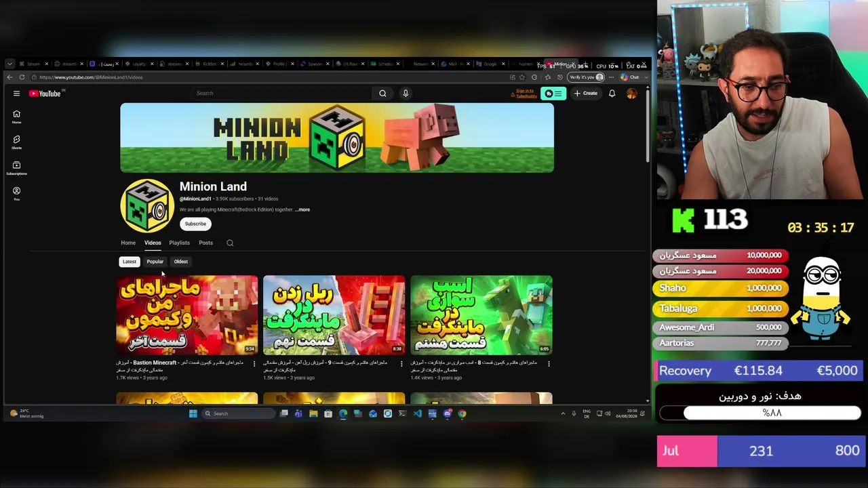
Task: Click the YouTube search field
Action: tap(281, 94)
